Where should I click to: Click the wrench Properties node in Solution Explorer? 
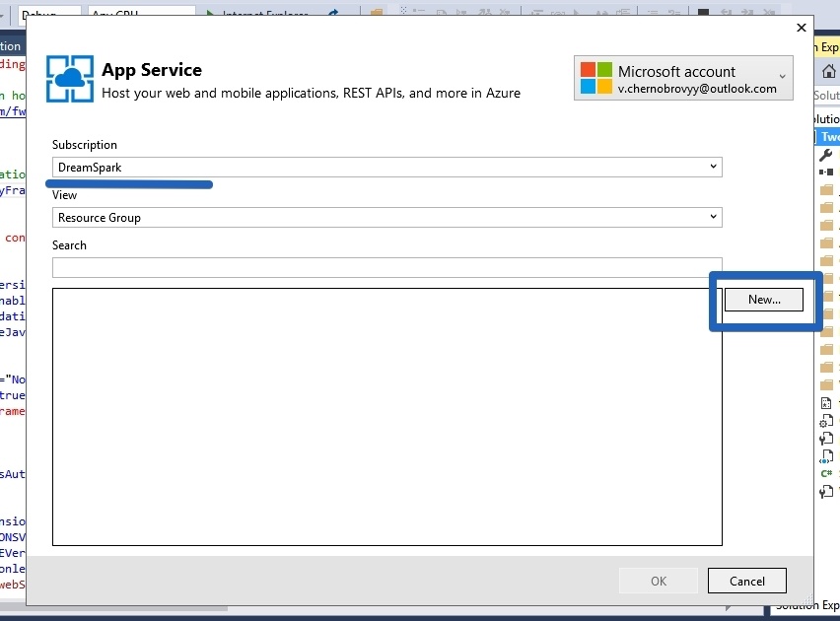pos(825,155)
